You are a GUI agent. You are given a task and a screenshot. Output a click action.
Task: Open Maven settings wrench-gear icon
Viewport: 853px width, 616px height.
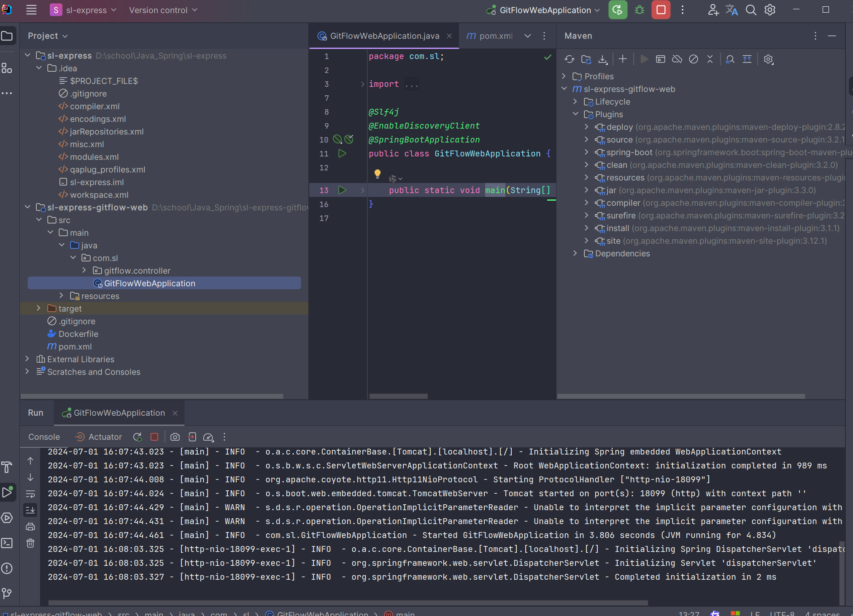point(769,59)
